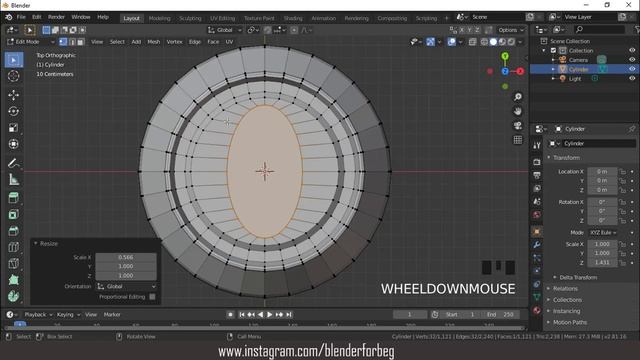The width and height of the screenshot is (640, 360).
Task: Select the Measure tool
Action: point(13,180)
